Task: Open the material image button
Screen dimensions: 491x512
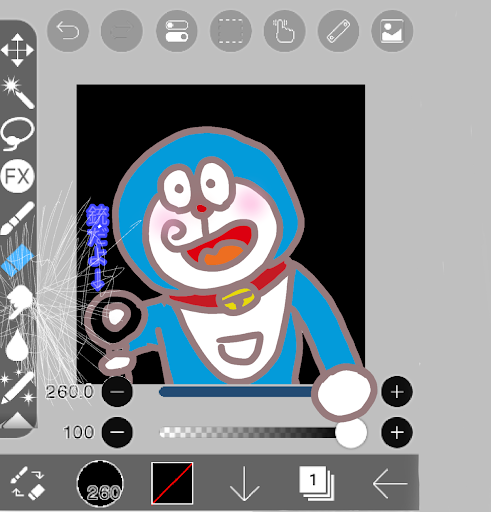Action: click(x=392, y=31)
